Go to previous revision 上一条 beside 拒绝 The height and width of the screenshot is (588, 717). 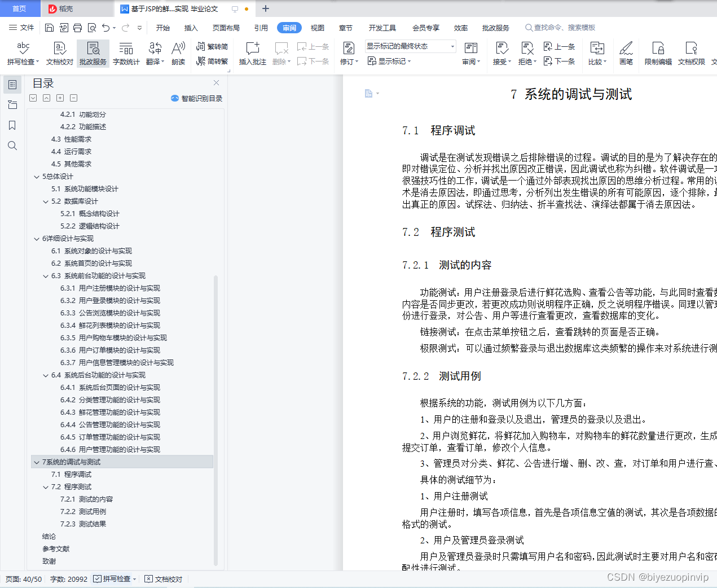pos(559,47)
